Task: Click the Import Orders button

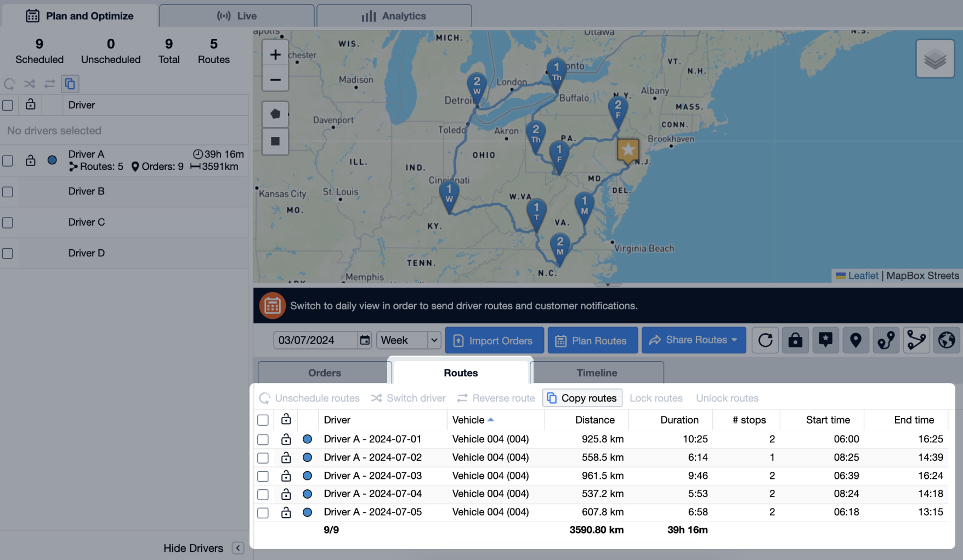Action: (494, 340)
